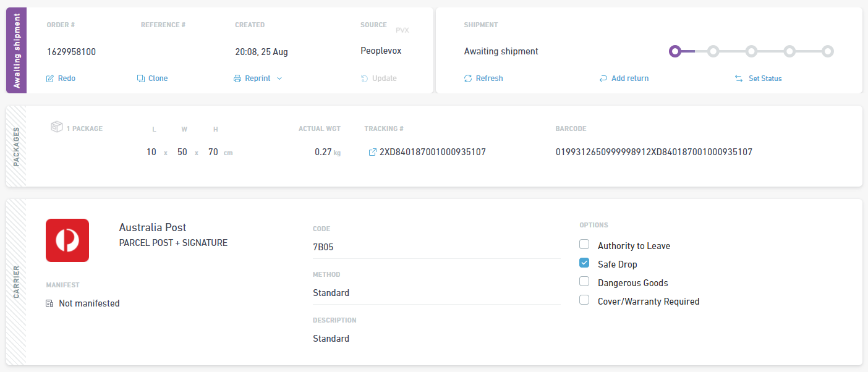Click the Reprint printer icon
This screenshot has height=372, width=868.
point(237,78)
